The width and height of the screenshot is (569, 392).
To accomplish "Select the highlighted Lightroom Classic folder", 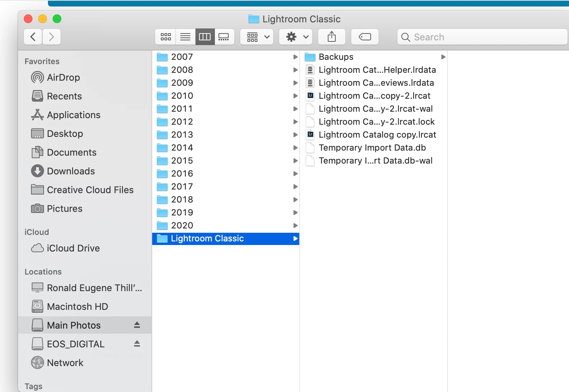I will (226, 239).
